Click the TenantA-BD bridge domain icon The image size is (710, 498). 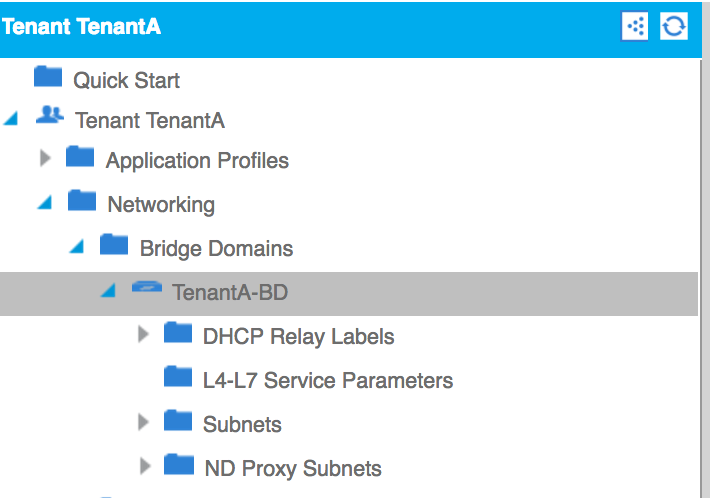[x=147, y=289]
